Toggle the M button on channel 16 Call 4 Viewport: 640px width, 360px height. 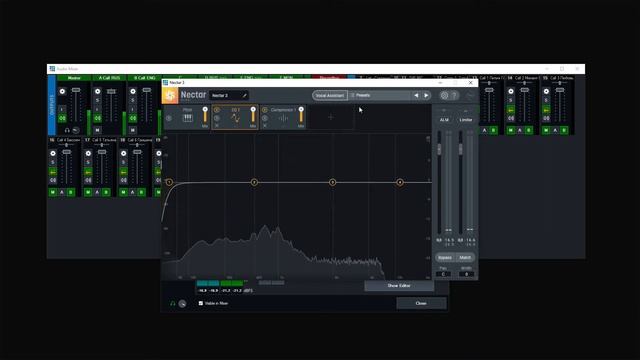coord(53,192)
